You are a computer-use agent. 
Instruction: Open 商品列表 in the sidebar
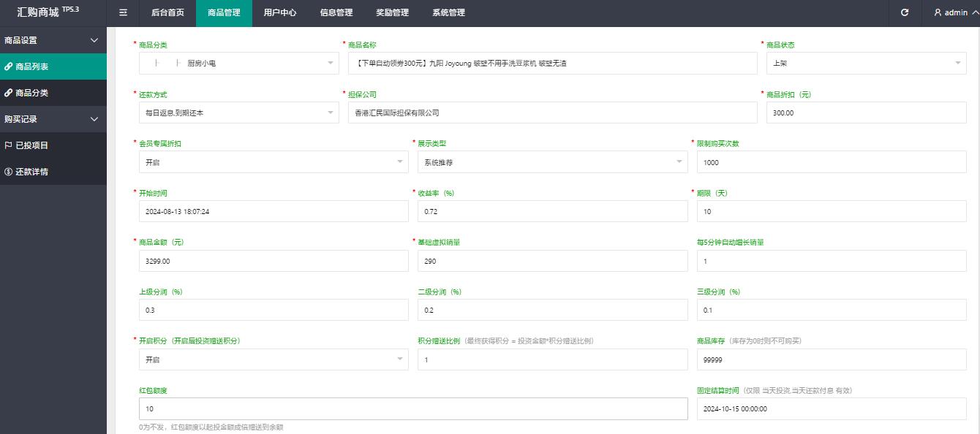pyautogui.click(x=53, y=66)
